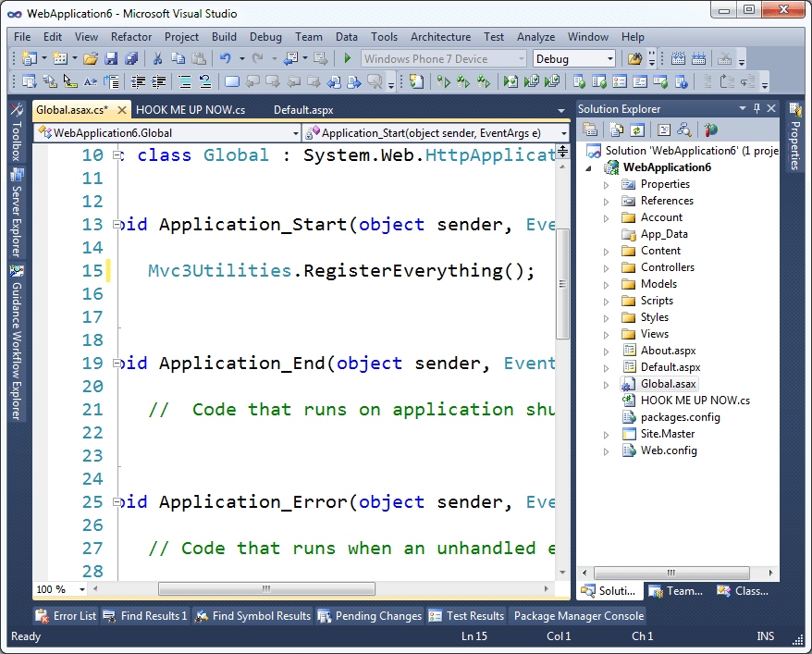Screen dimensions: 812x654
Task: Open the Package Manager Console panel
Action: point(578,616)
